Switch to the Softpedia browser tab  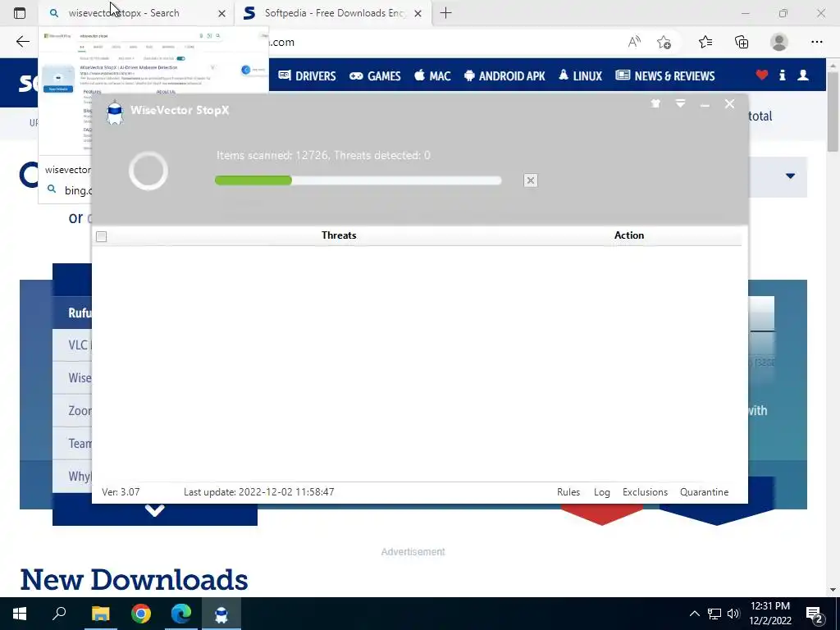pos(333,13)
